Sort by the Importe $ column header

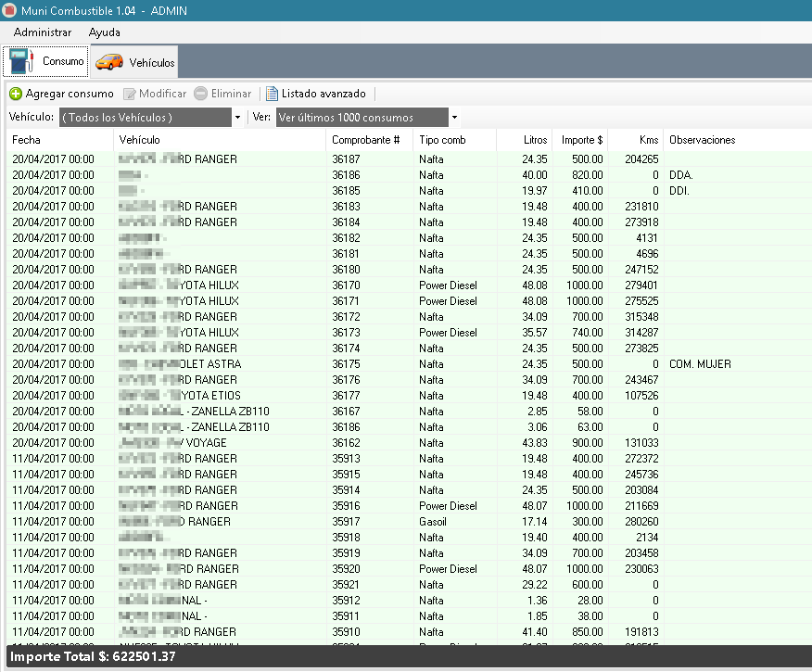tap(579, 140)
